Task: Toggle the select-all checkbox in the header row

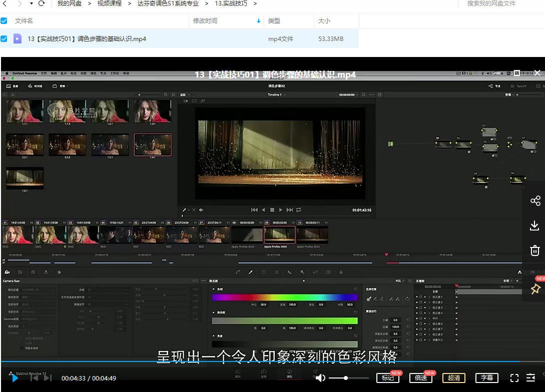Action: [5, 20]
